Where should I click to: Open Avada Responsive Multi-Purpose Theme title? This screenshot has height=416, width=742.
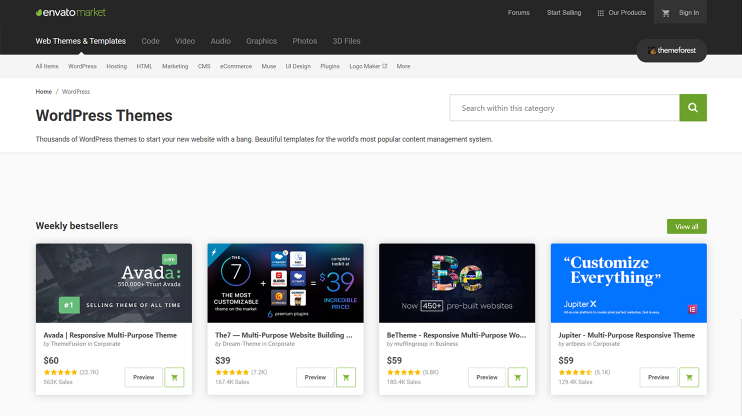click(x=110, y=335)
